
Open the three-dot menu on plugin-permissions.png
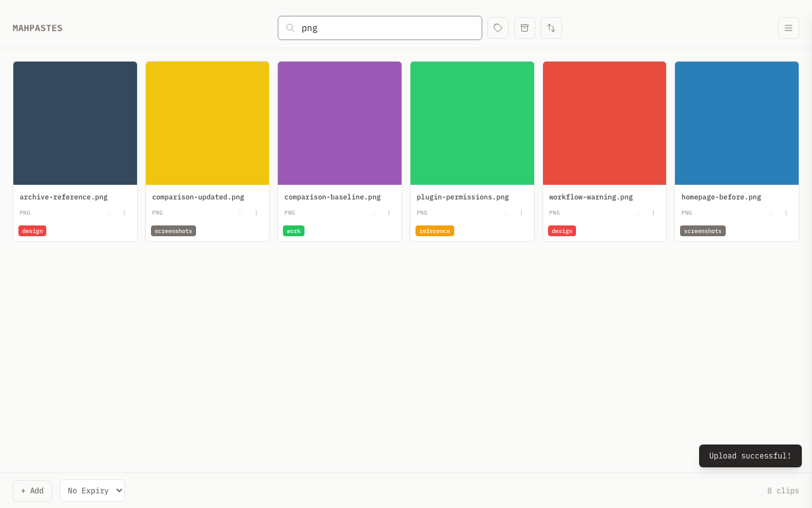521,212
